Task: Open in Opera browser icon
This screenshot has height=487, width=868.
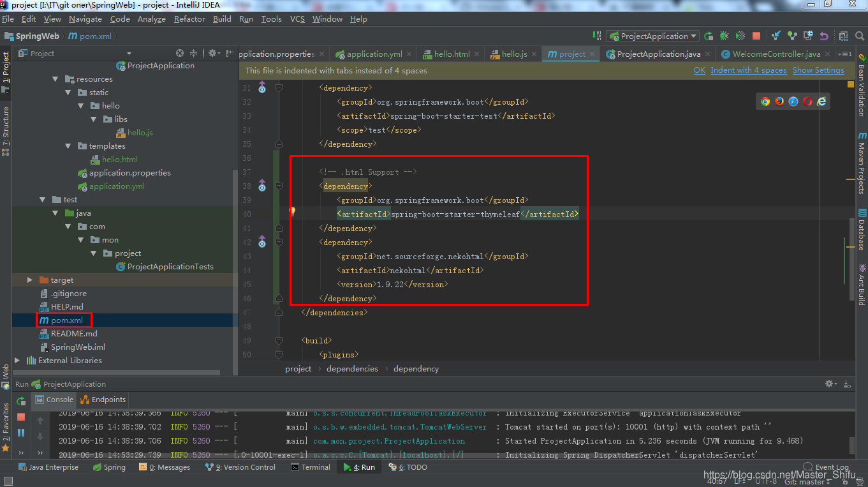Action: pyautogui.click(x=807, y=101)
